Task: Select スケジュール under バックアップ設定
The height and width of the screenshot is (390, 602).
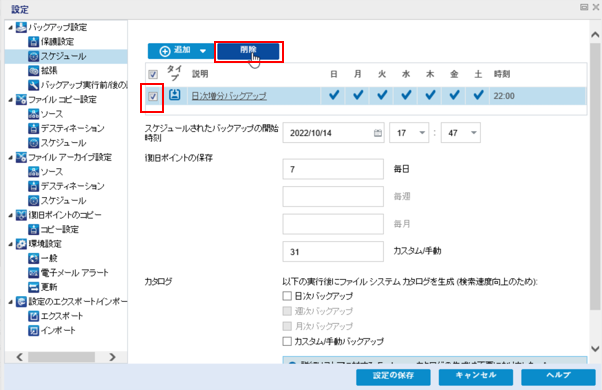Action: click(63, 56)
